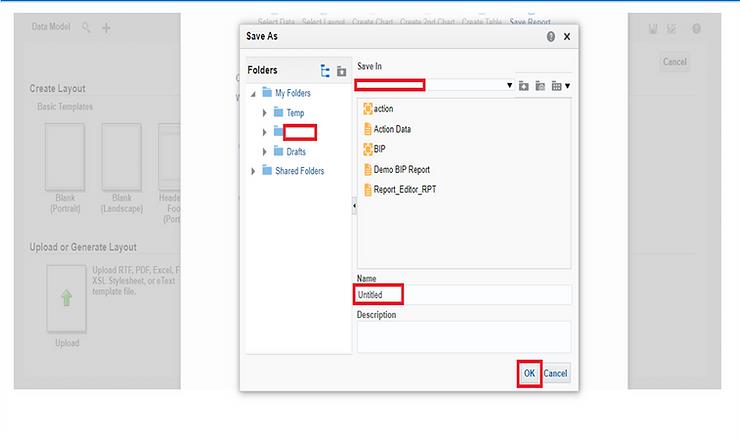The width and height of the screenshot is (740, 439).
Task: Click the Help icon in Save As dialog
Action: tap(550, 36)
